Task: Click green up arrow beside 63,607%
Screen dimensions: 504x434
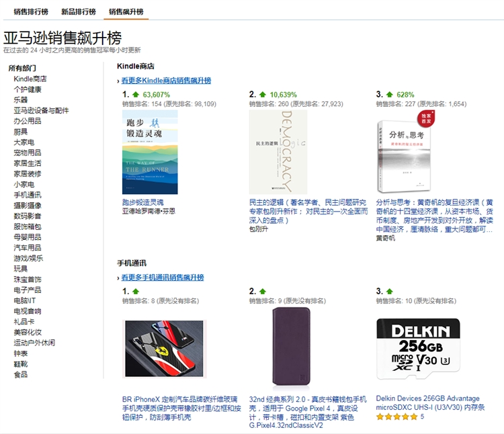Action: click(x=136, y=95)
